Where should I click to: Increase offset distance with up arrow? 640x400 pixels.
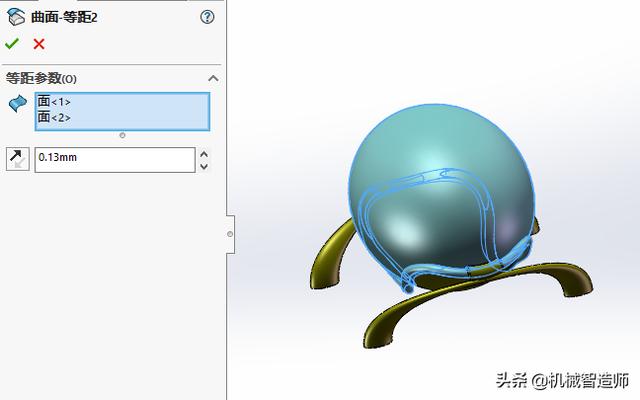point(205,154)
